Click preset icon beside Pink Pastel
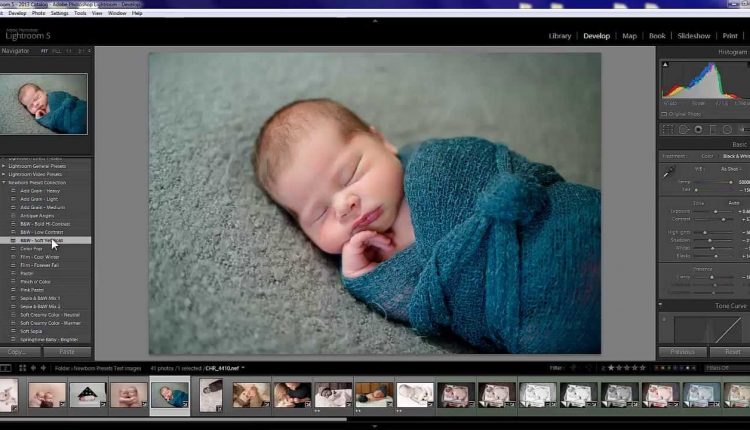Viewport: 750px width, 430px height. tap(13, 290)
